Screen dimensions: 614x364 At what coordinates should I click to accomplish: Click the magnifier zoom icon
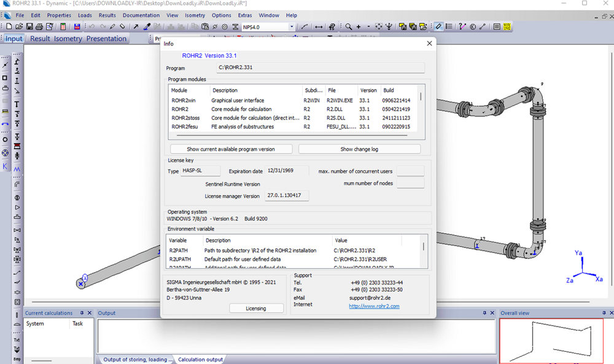(x=348, y=27)
